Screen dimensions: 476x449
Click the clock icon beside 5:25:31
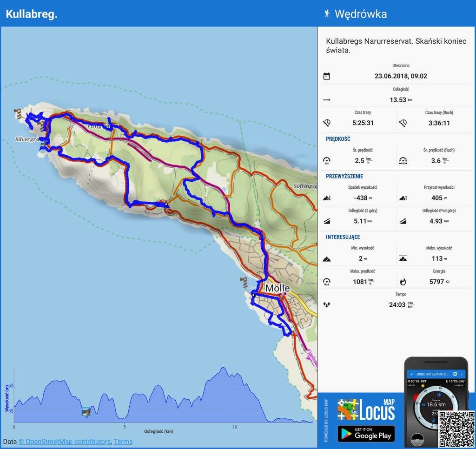point(327,123)
